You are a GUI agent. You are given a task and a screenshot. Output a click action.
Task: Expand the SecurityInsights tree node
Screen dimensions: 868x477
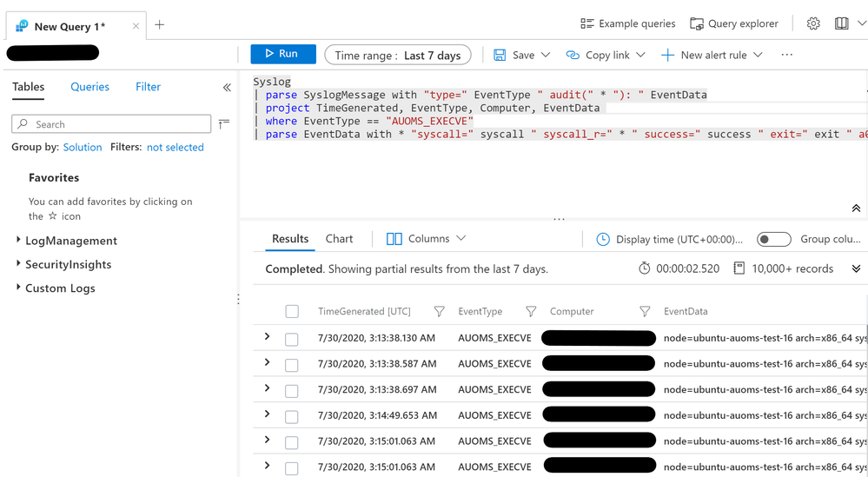(x=18, y=263)
